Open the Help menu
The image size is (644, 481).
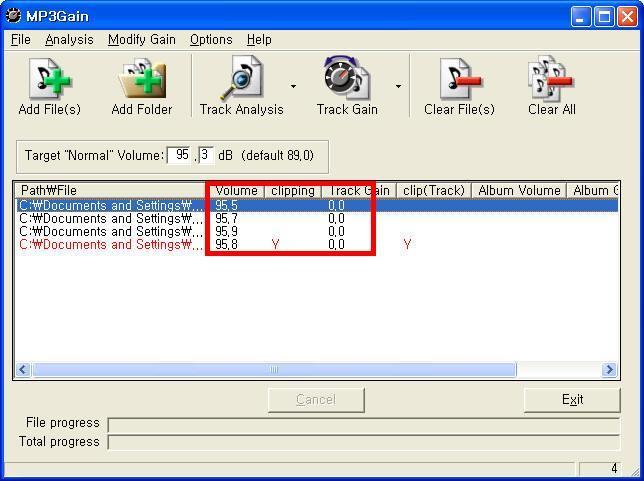pyautogui.click(x=259, y=40)
